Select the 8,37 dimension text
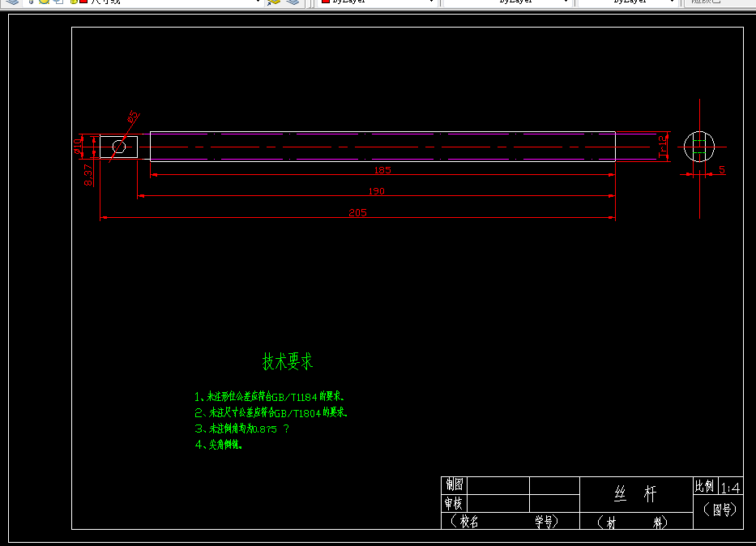 [88, 175]
